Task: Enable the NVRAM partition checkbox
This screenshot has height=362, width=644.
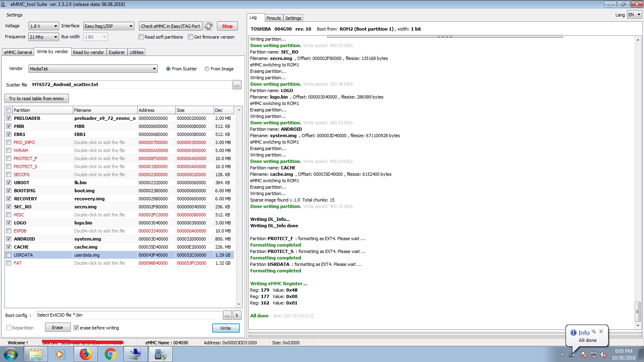Action: [9, 150]
